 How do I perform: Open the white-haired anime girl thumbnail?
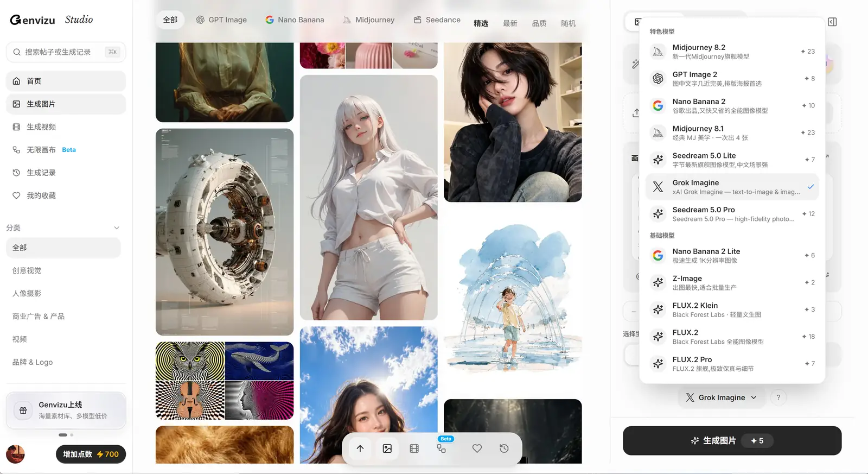coord(369,198)
